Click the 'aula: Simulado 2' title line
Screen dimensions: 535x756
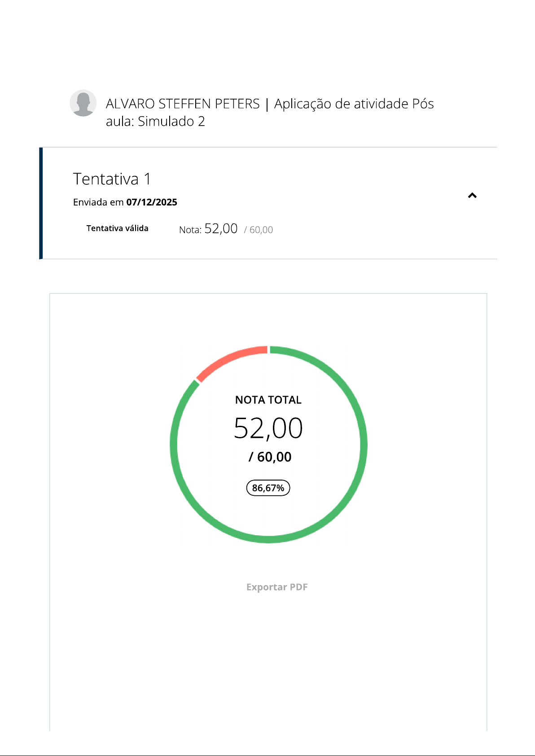(x=155, y=121)
